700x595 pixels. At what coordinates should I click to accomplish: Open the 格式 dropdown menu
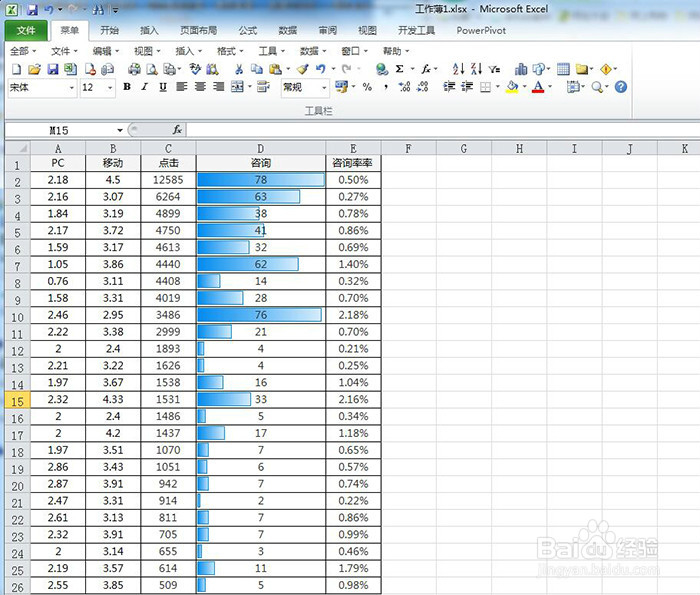click(230, 51)
